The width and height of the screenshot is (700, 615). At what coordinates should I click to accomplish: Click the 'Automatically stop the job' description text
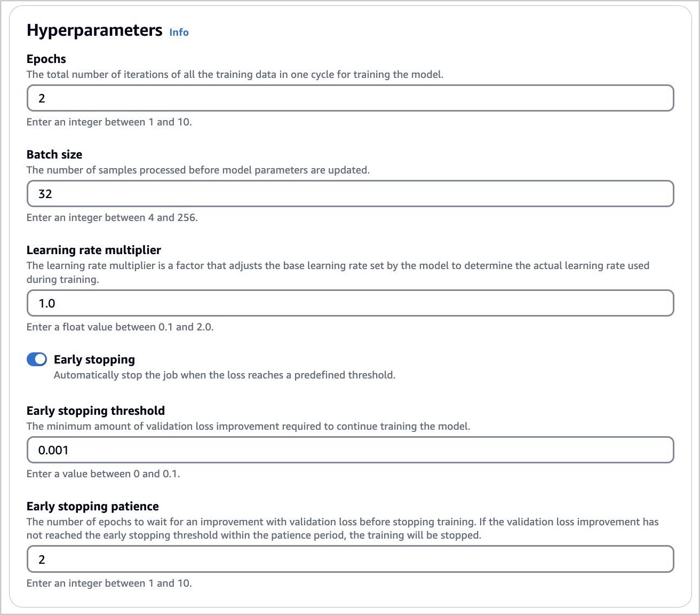click(225, 375)
